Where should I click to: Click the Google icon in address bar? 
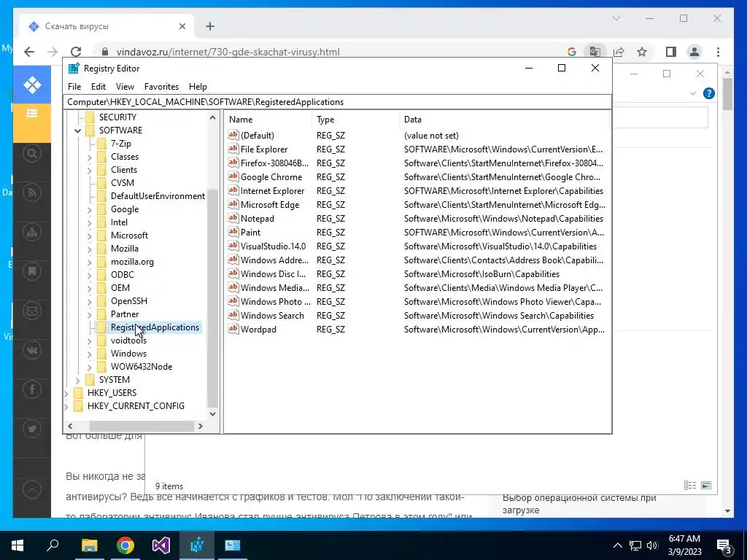click(572, 52)
